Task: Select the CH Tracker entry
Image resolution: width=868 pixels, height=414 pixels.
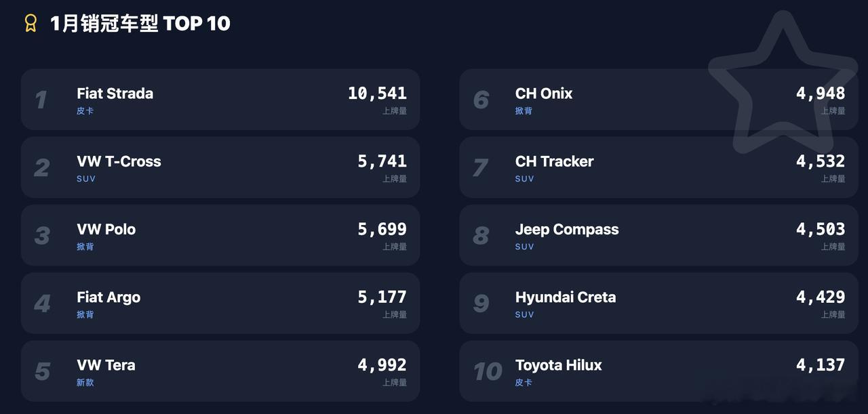Action: [x=658, y=167]
